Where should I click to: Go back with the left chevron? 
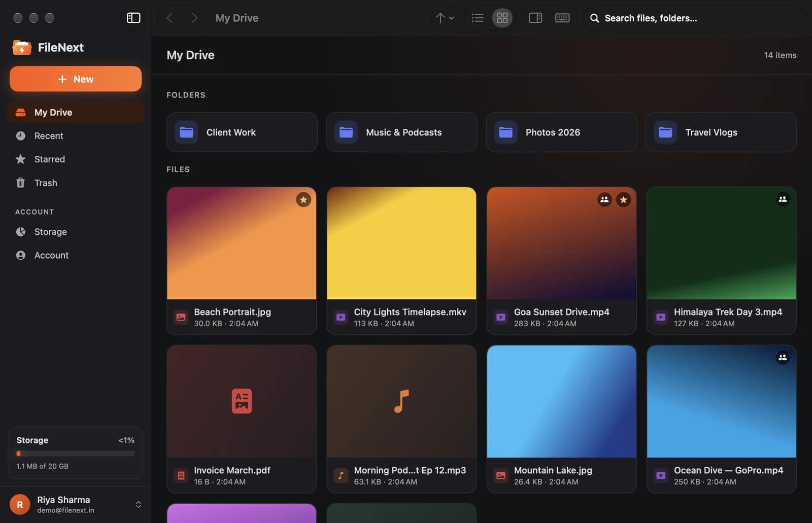point(170,18)
